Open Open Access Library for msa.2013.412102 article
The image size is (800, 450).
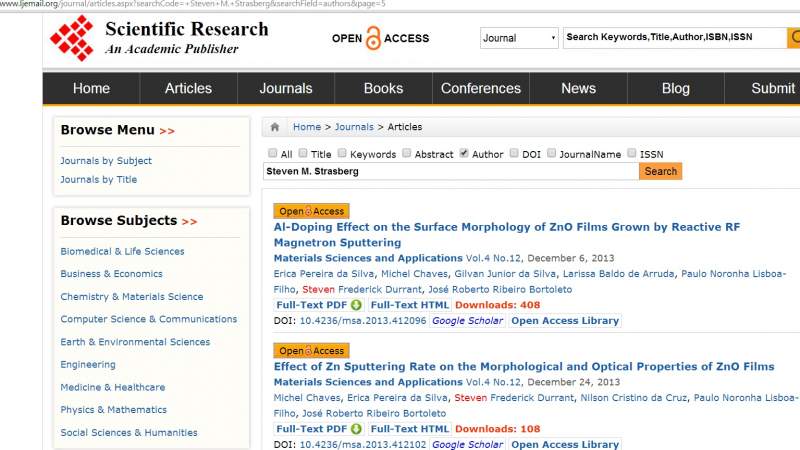coord(565,445)
